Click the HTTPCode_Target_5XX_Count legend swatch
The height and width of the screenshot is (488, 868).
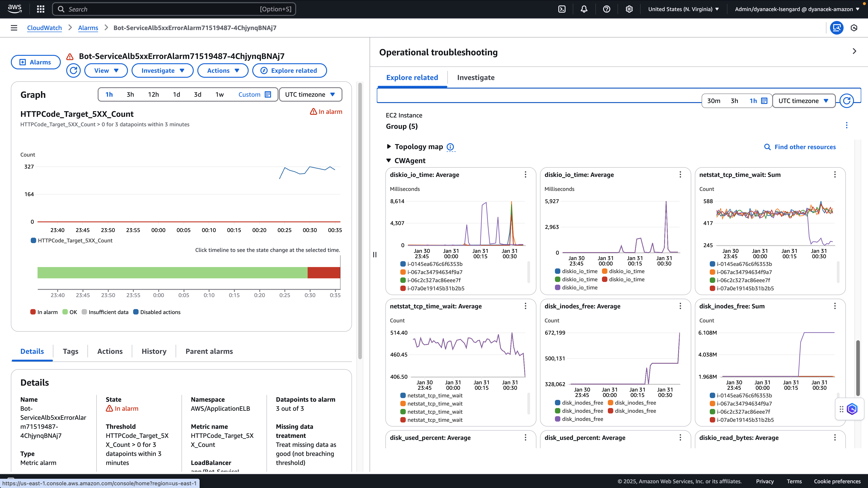33,240
